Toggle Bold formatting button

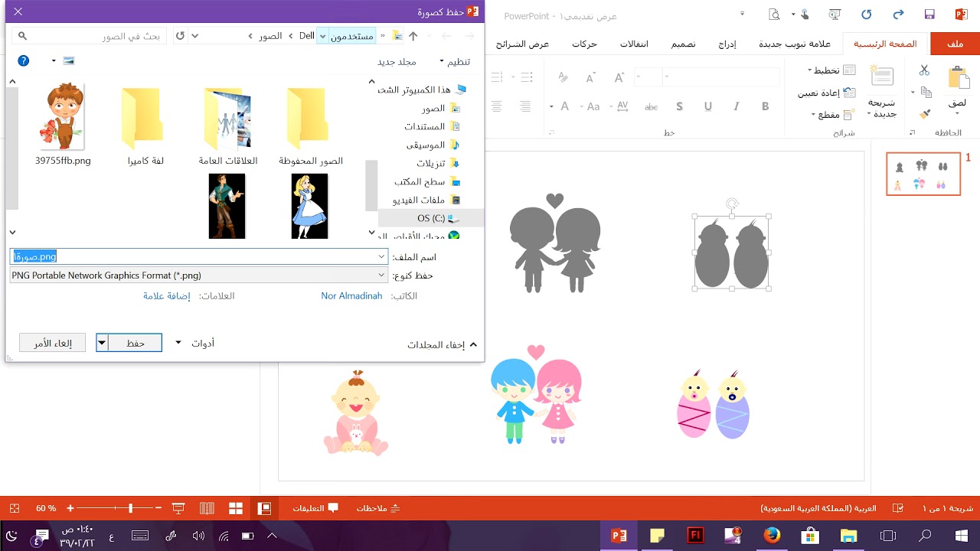(x=765, y=107)
